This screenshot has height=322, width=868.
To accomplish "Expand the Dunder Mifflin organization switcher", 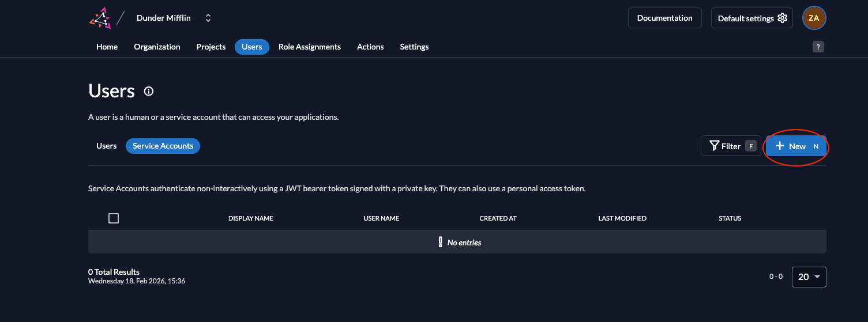I will click(208, 18).
